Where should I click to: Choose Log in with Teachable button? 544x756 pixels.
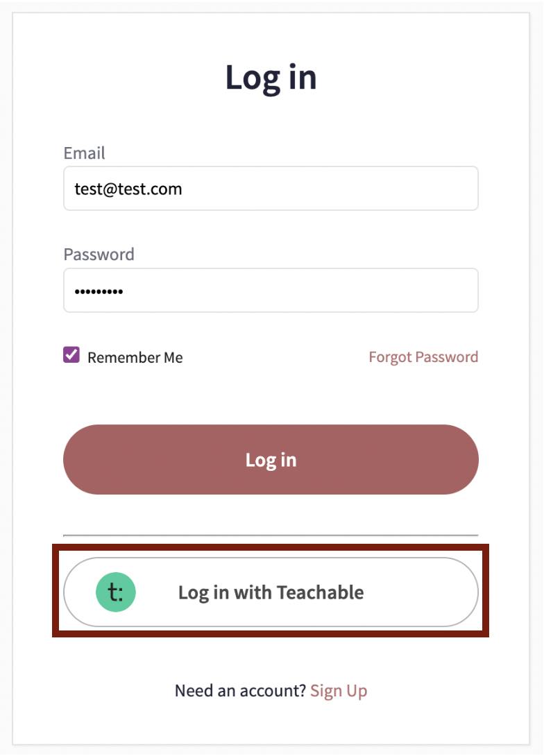pyautogui.click(x=271, y=592)
